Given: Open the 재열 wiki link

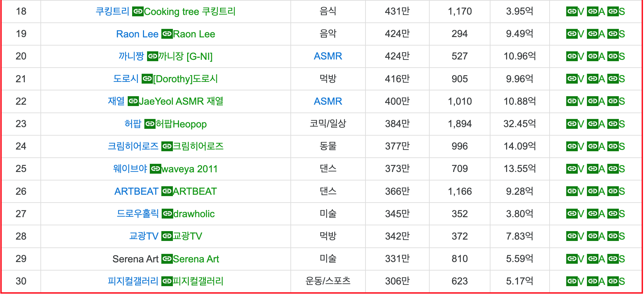Looking at the screenshot, I should click(x=117, y=101).
